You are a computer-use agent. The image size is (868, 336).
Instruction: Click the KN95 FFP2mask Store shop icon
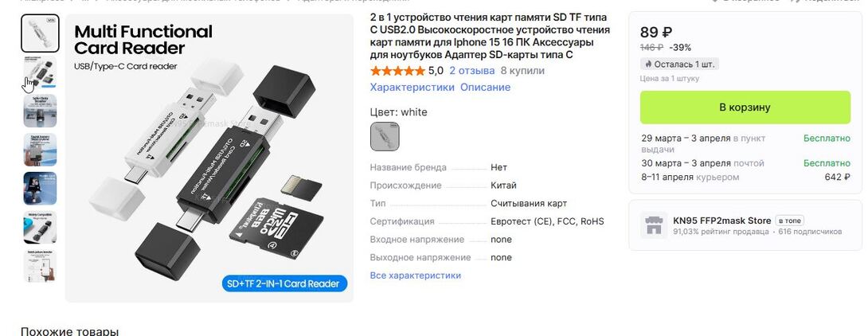coord(654,225)
